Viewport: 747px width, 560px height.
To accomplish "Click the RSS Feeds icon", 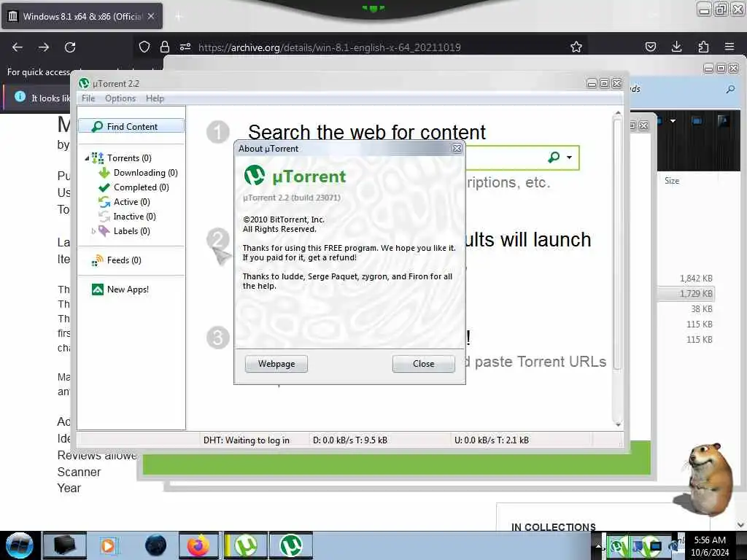I will (97, 260).
